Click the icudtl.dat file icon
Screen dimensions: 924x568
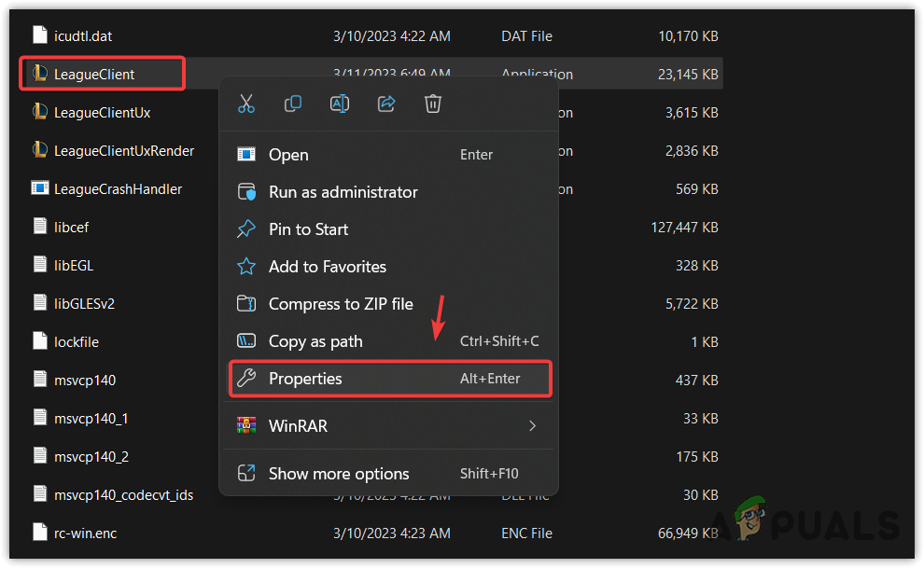[x=39, y=35]
